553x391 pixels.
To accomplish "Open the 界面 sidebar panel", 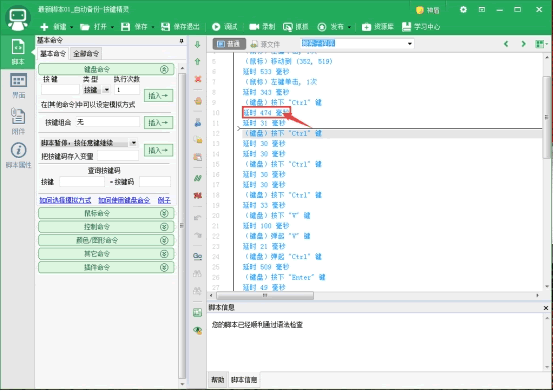I will (18, 85).
